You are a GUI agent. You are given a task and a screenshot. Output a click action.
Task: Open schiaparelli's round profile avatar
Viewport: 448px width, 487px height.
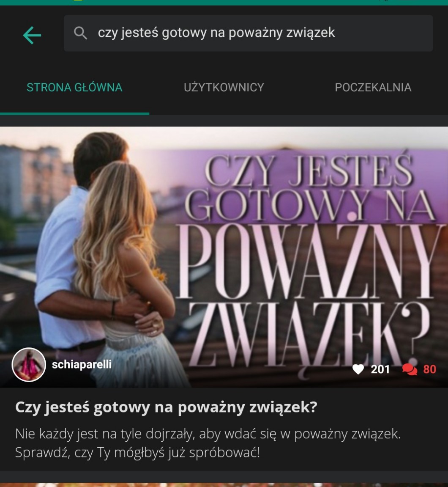pos(29,365)
